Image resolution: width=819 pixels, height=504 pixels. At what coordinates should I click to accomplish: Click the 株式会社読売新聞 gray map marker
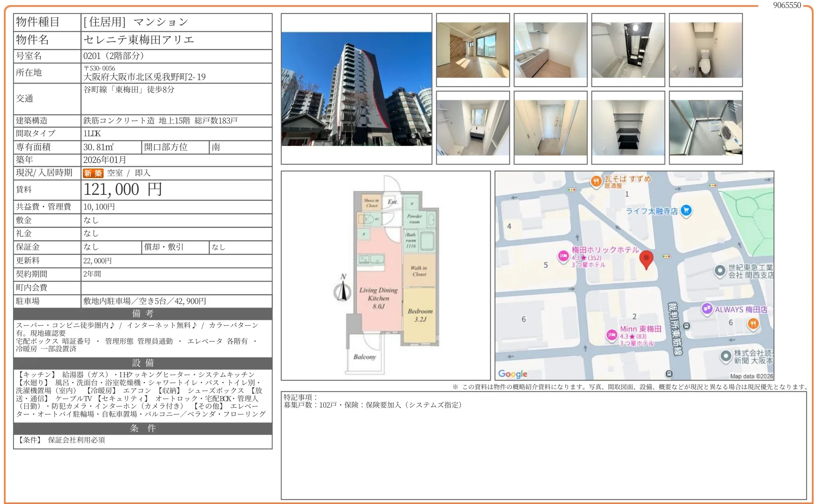coord(725,356)
